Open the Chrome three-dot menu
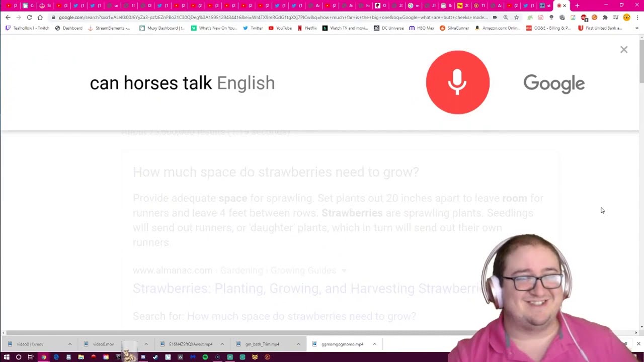644x362 pixels. (x=637, y=17)
